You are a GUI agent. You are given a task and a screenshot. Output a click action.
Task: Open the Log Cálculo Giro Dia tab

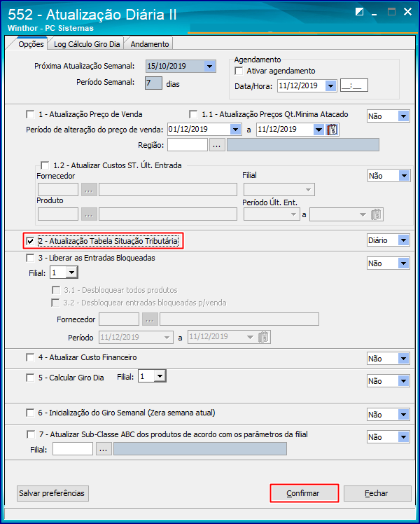click(x=87, y=44)
